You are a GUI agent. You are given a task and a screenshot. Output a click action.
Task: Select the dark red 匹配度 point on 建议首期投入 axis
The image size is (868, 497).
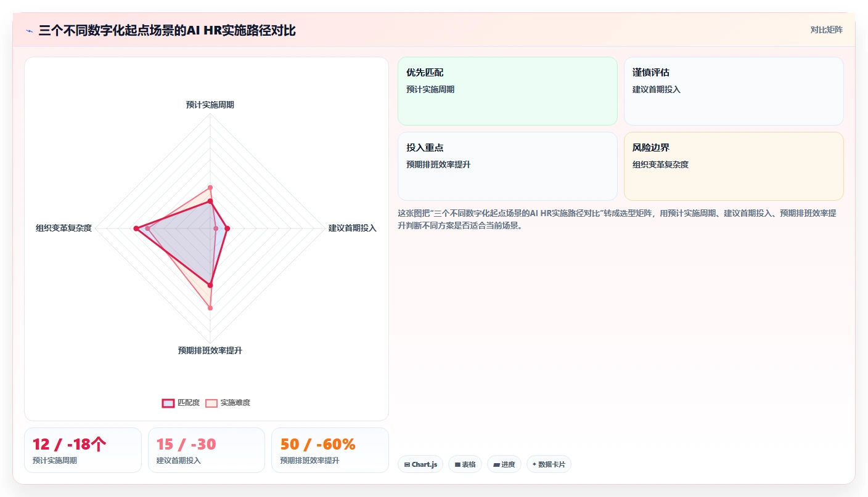pos(227,228)
